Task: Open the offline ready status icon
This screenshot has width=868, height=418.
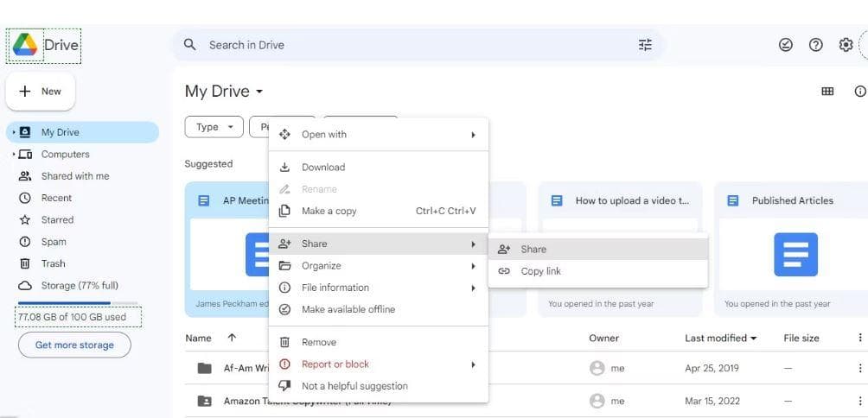Action: pos(786,45)
